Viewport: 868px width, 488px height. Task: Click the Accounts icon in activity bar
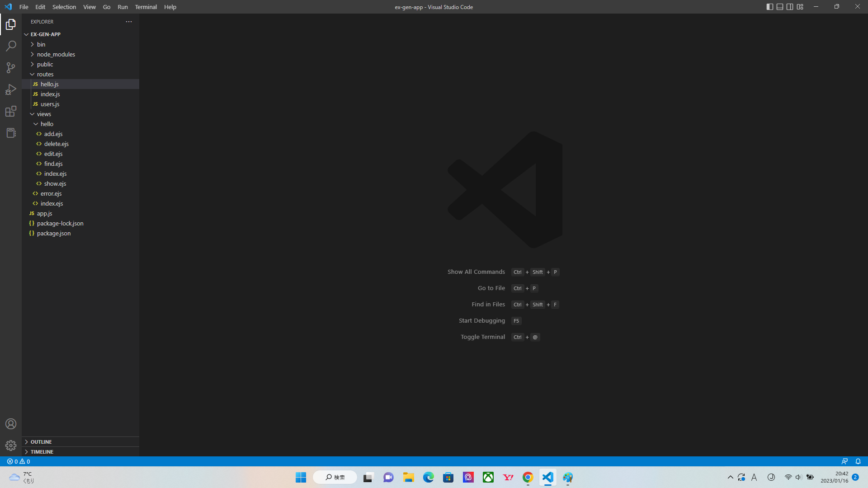click(11, 424)
